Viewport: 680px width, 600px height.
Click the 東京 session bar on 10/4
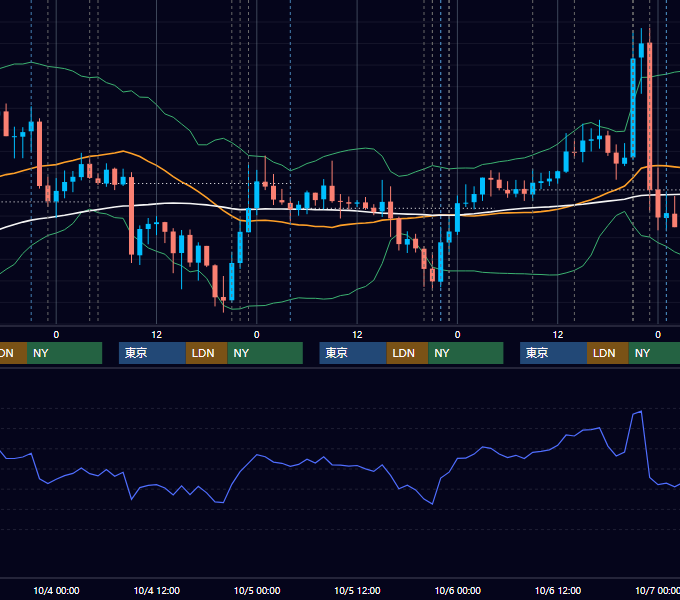tap(152, 353)
